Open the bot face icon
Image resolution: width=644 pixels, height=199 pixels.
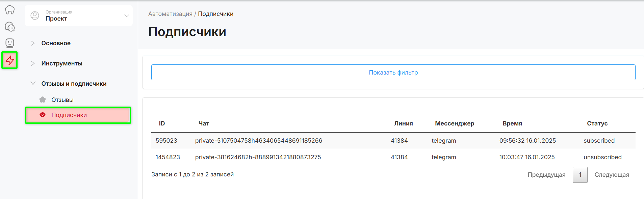click(x=10, y=43)
